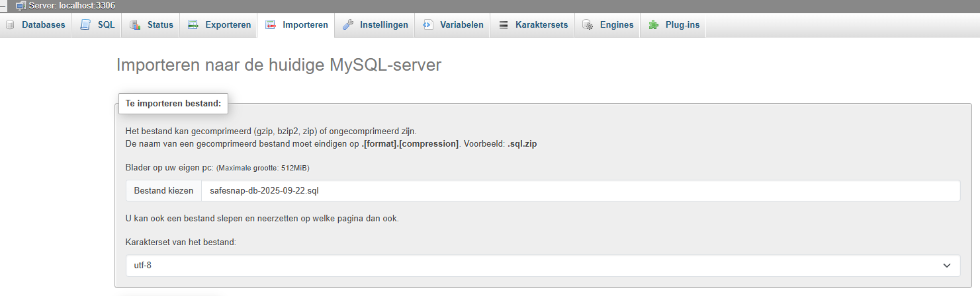Go to the Exporteren tab

click(x=219, y=25)
